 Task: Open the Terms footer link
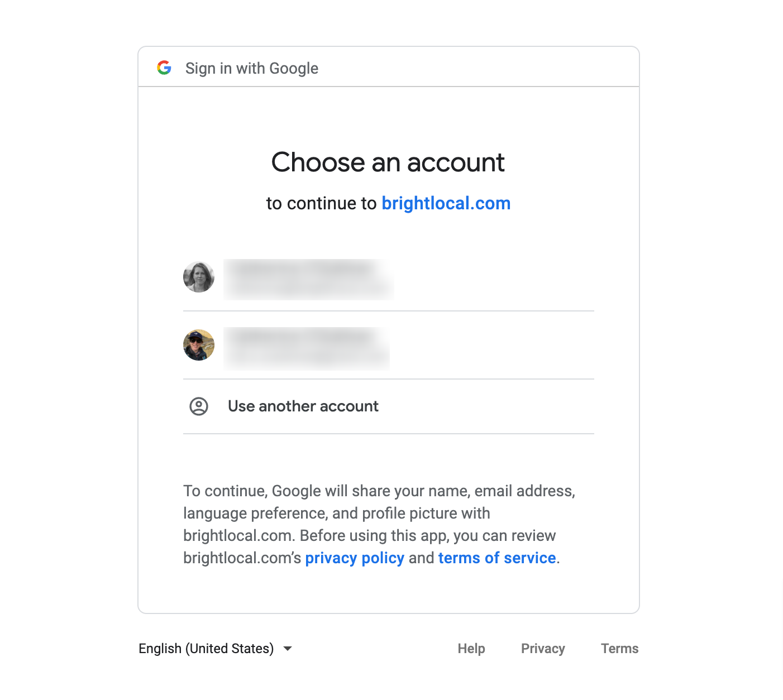coord(619,649)
